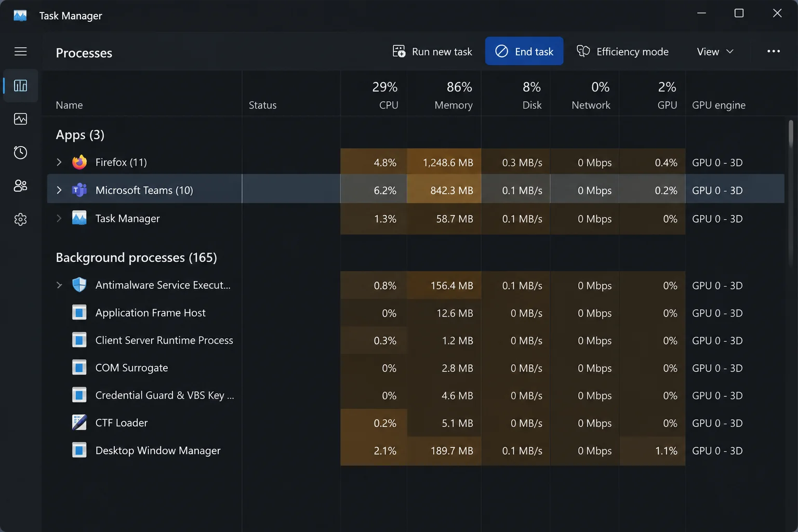Viewport: 798px width, 532px height.
Task: Enable Efficiency mode
Action: (622, 51)
